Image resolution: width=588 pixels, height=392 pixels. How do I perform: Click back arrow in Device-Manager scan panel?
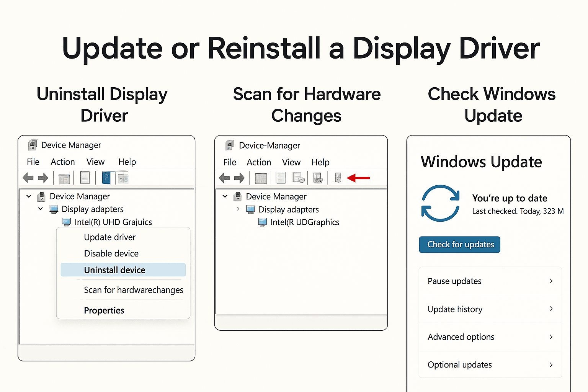pyautogui.click(x=224, y=178)
